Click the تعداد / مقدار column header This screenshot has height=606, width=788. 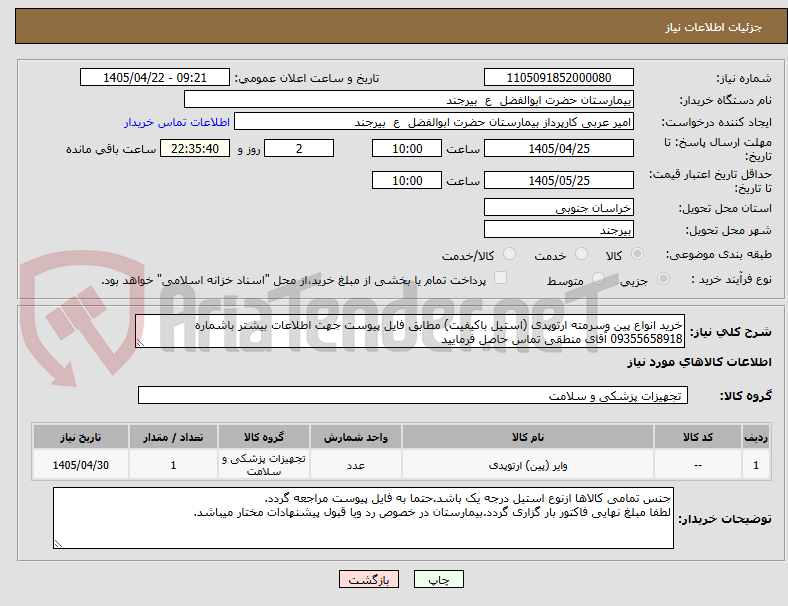click(x=173, y=437)
